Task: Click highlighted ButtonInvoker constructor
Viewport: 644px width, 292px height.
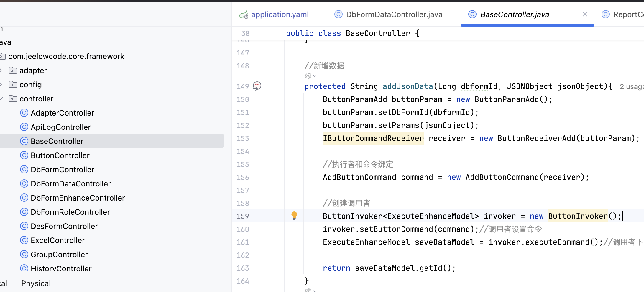Action: coord(578,216)
